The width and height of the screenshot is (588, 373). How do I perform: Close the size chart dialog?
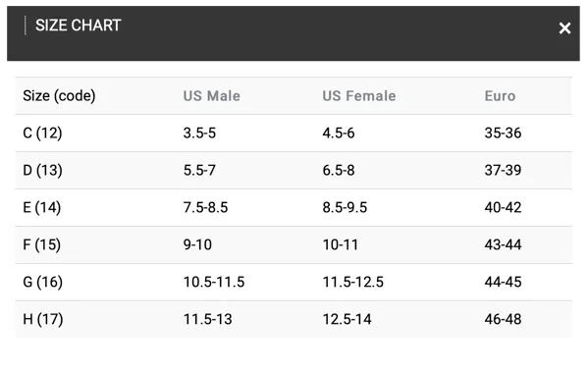tap(564, 28)
